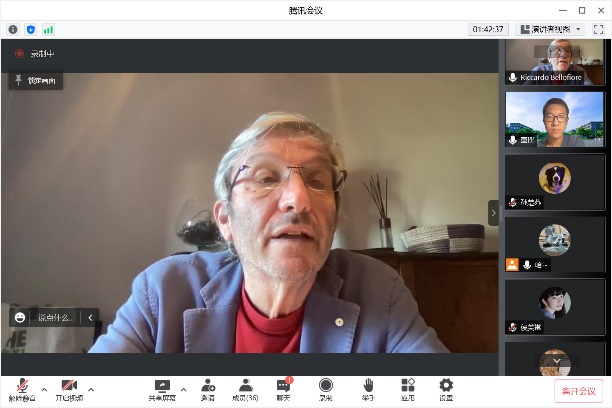Enter full screen mode via top-right icon
Screen dimensions: 612x408
click(x=598, y=29)
